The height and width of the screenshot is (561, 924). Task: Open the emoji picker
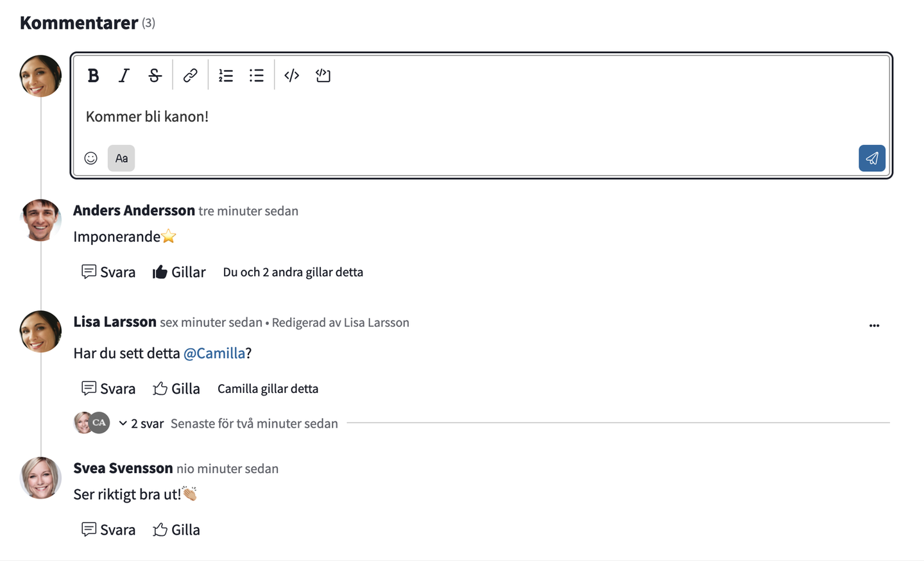point(91,158)
